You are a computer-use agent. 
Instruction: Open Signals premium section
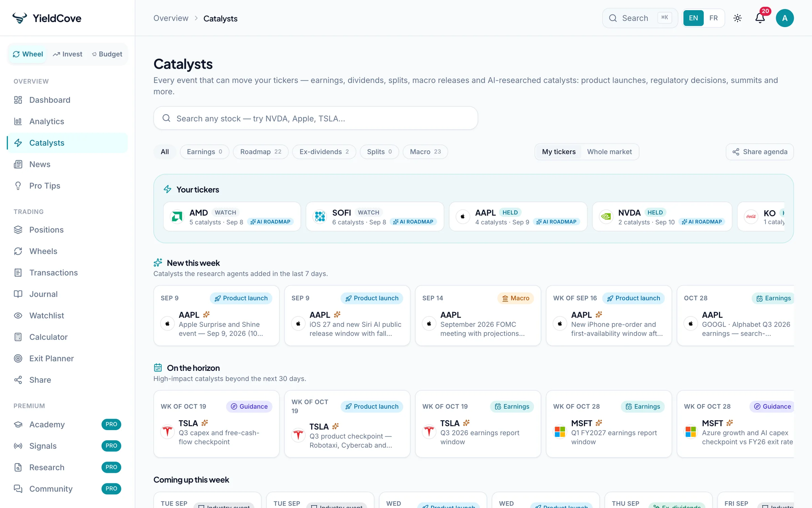click(67, 446)
